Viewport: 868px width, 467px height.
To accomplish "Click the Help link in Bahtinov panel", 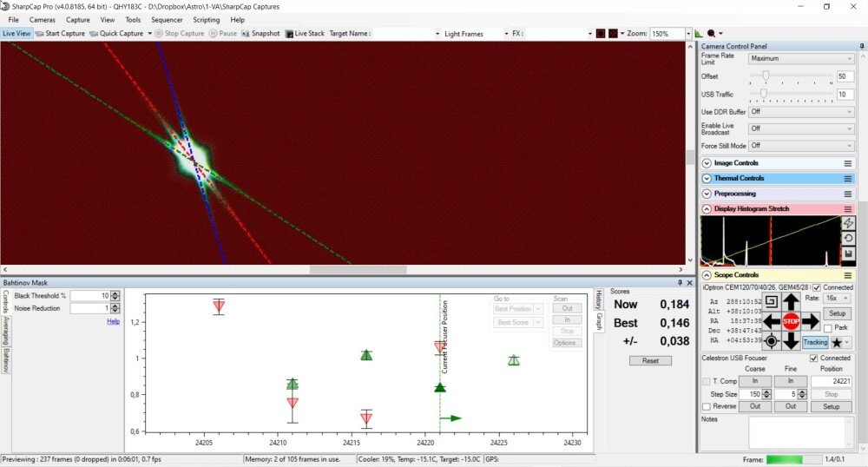I will point(113,321).
